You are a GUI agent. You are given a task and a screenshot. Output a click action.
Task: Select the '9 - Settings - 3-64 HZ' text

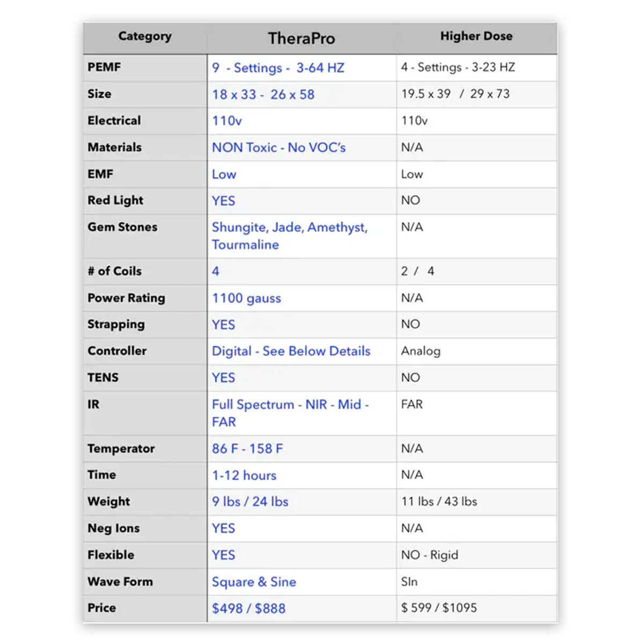tap(278, 68)
